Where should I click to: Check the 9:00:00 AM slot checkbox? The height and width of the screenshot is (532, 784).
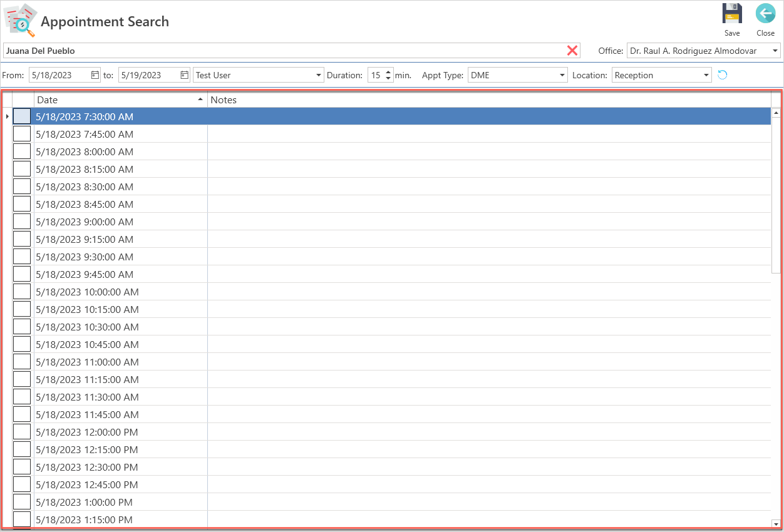click(x=22, y=222)
